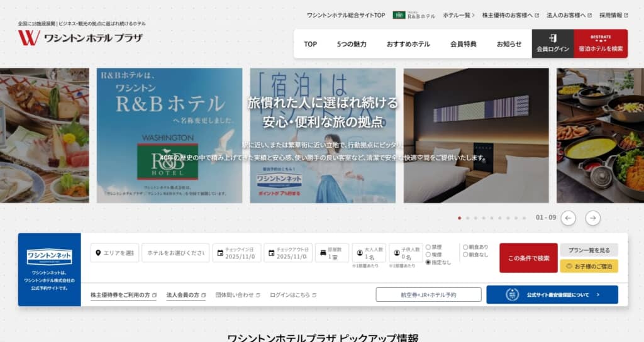Viewport: 644px width, 342px height.
Task: Open the R&B Hotel logo link
Action: (414, 15)
